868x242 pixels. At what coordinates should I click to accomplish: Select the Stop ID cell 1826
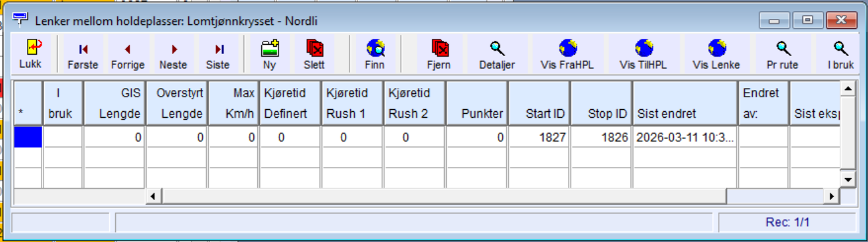[x=601, y=137]
